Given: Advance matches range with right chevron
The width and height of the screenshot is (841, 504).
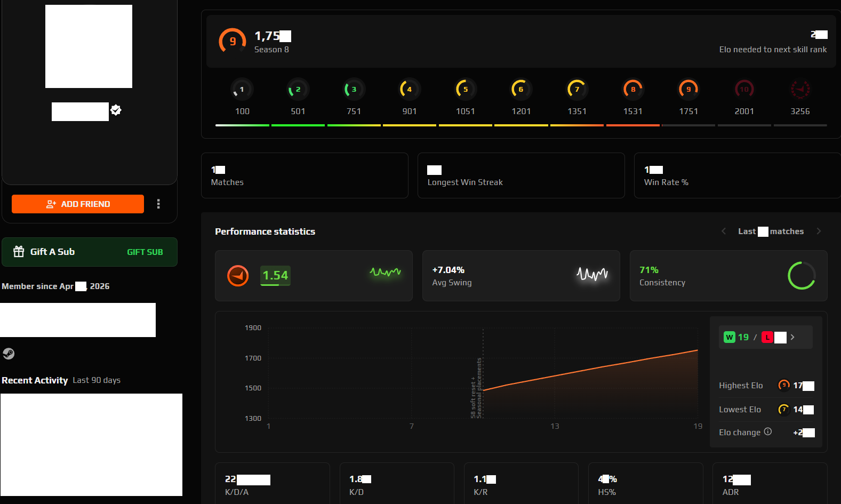Looking at the screenshot, I should [819, 231].
